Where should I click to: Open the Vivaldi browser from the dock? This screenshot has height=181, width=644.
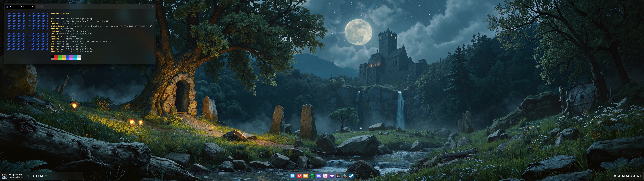(x=299, y=176)
